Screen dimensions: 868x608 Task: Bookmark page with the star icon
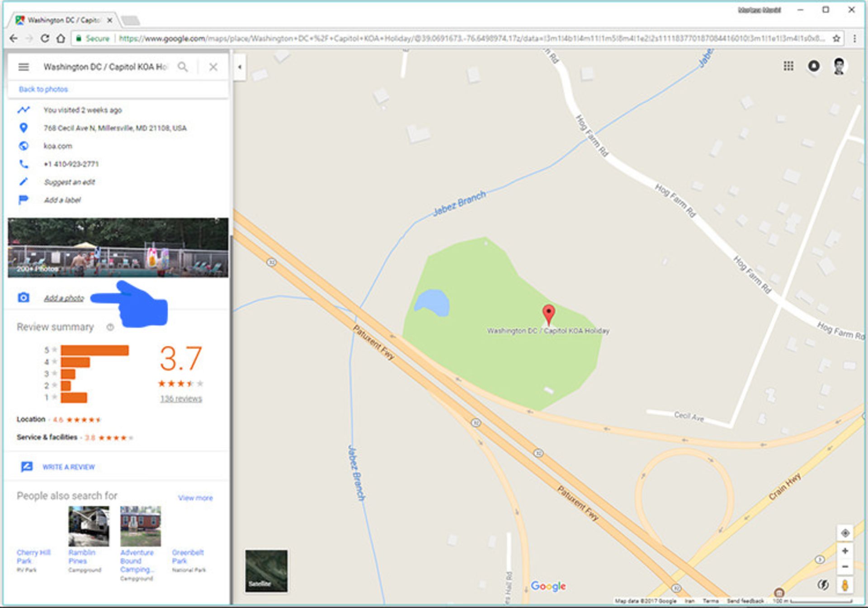pyautogui.click(x=836, y=38)
